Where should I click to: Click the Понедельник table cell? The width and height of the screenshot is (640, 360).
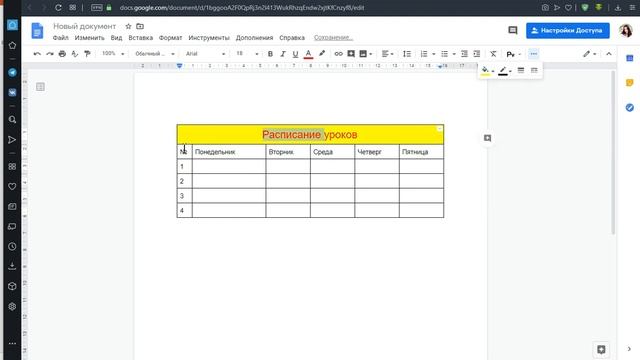pyautogui.click(x=229, y=152)
